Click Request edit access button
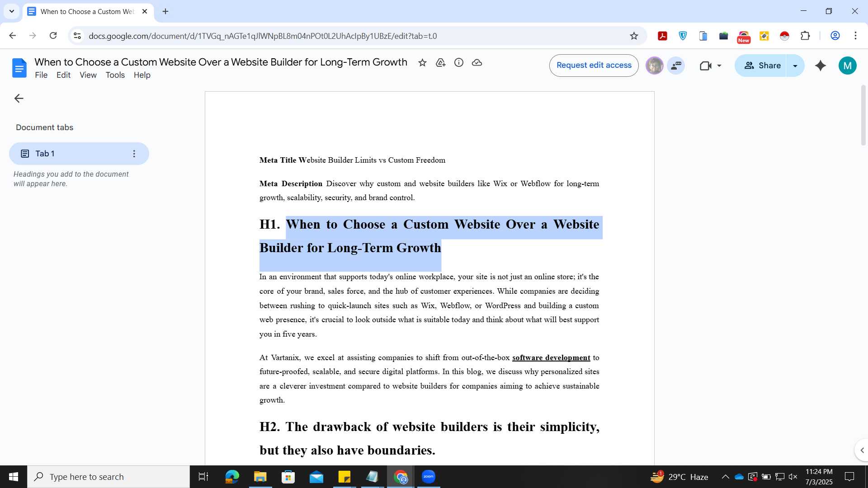Viewport: 868px width, 488px height. 594,66
